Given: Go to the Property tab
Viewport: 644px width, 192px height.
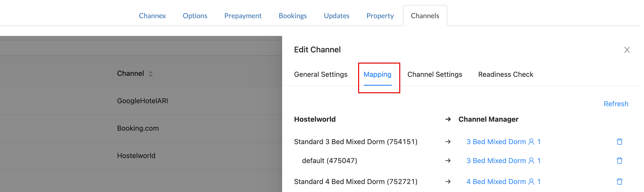Looking at the screenshot, I should (x=380, y=16).
